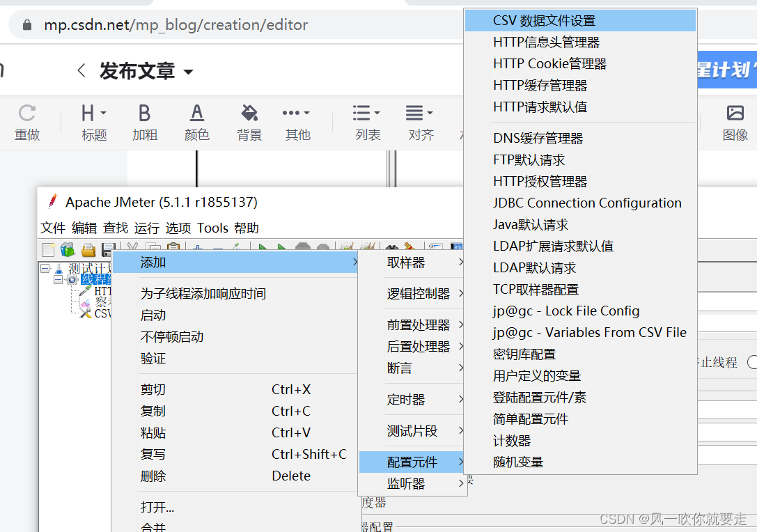Screen dimensions: 757x532
Task: Select the thread group gear tree icon
Action: (72, 279)
